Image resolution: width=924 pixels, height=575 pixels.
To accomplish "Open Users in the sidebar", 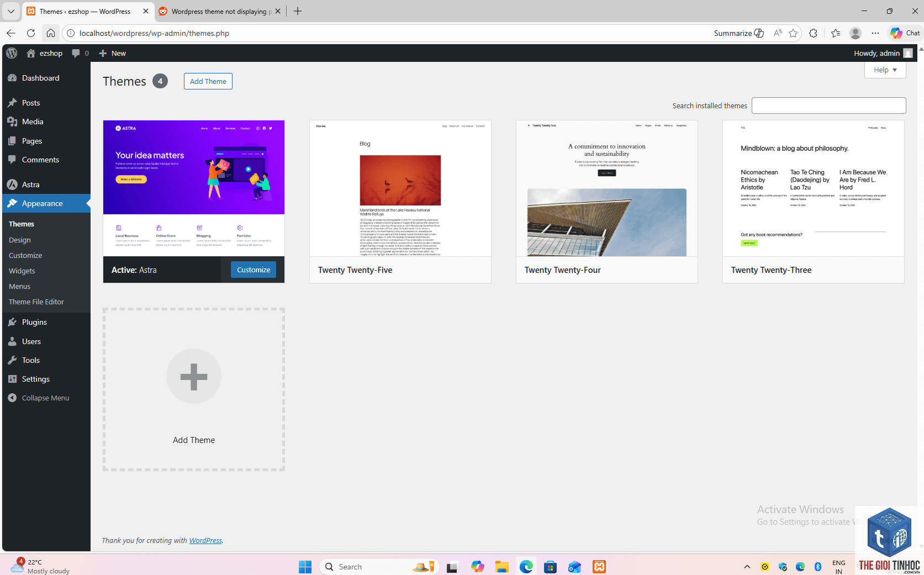I will (46, 341).
